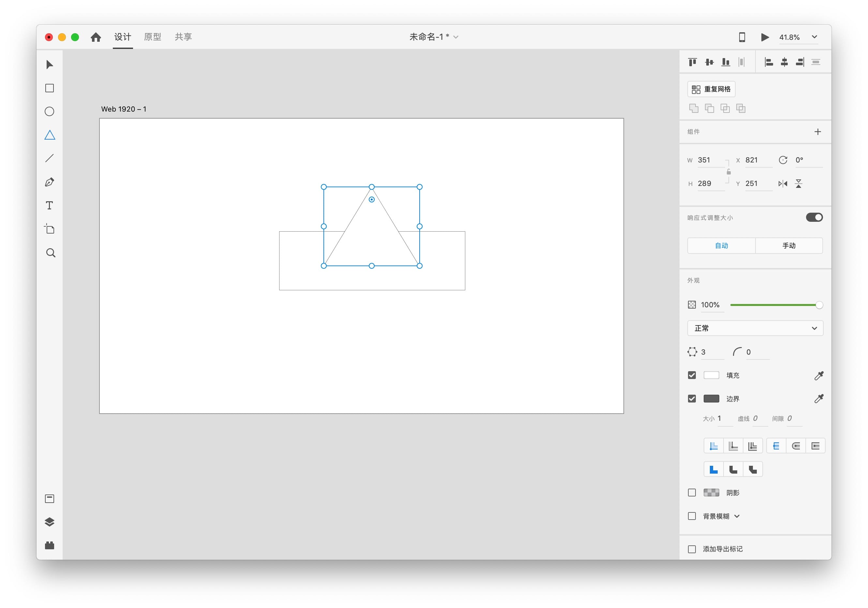
Task: Select the Polygon triangle tool
Action: coord(50,135)
